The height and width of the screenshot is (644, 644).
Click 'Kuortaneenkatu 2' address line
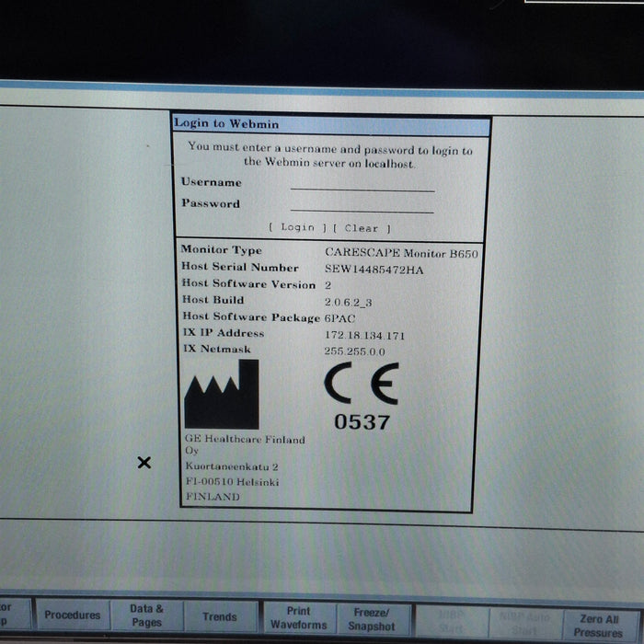[x=232, y=466]
